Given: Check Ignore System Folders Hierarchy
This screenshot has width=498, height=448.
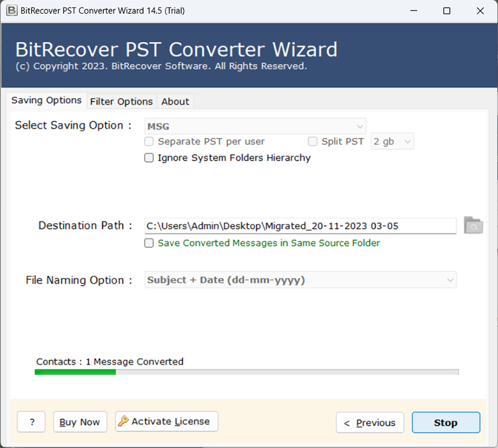Looking at the screenshot, I should pos(149,158).
